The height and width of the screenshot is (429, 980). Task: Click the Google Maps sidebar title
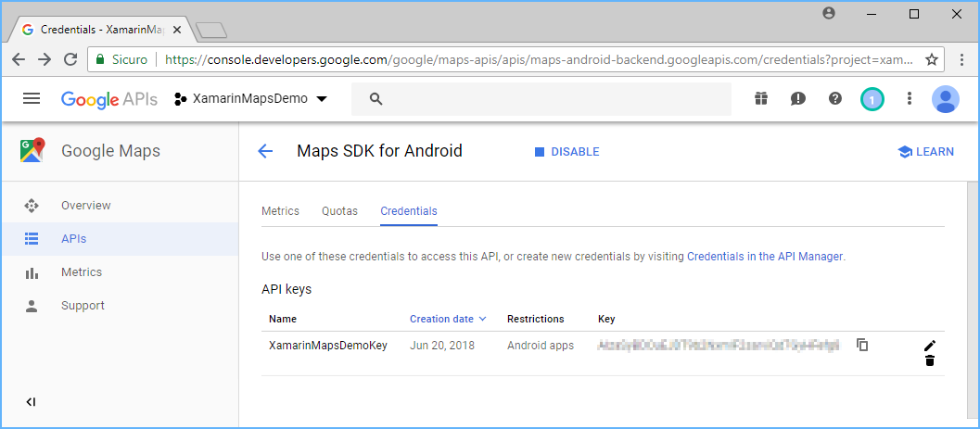(x=110, y=151)
